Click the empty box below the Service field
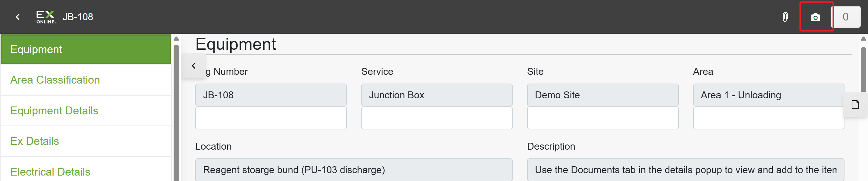The image size is (868, 181). 437,118
